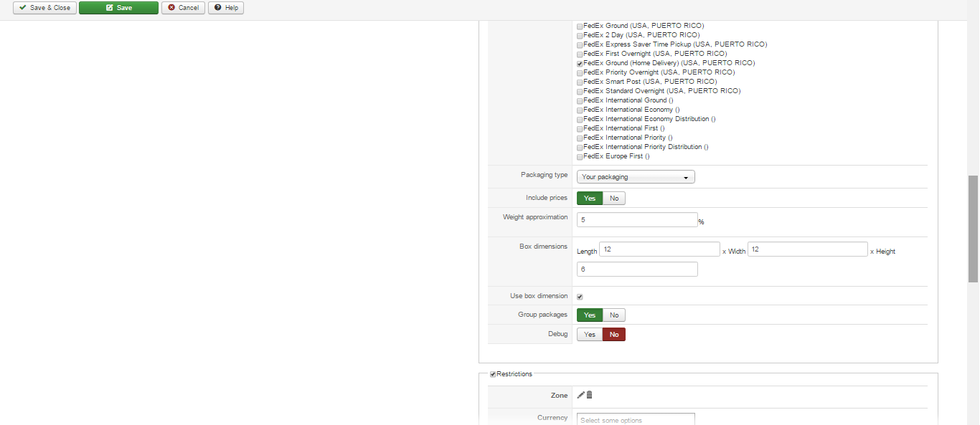Click the Save & Close button

point(44,8)
